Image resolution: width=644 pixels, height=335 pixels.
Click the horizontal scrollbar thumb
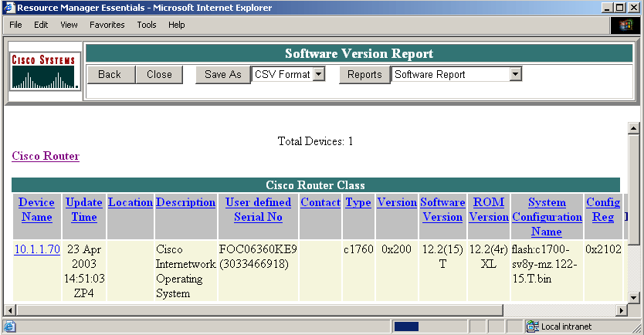pos(259,310)
